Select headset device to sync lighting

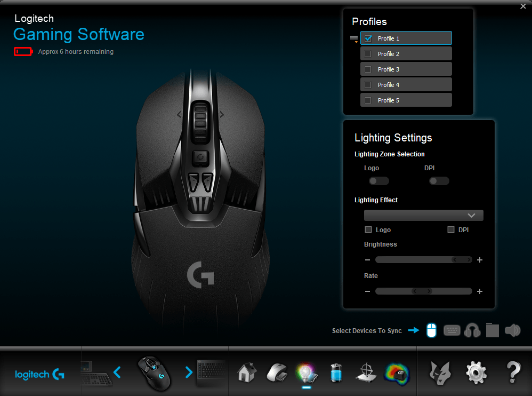(x=472, y=331)
